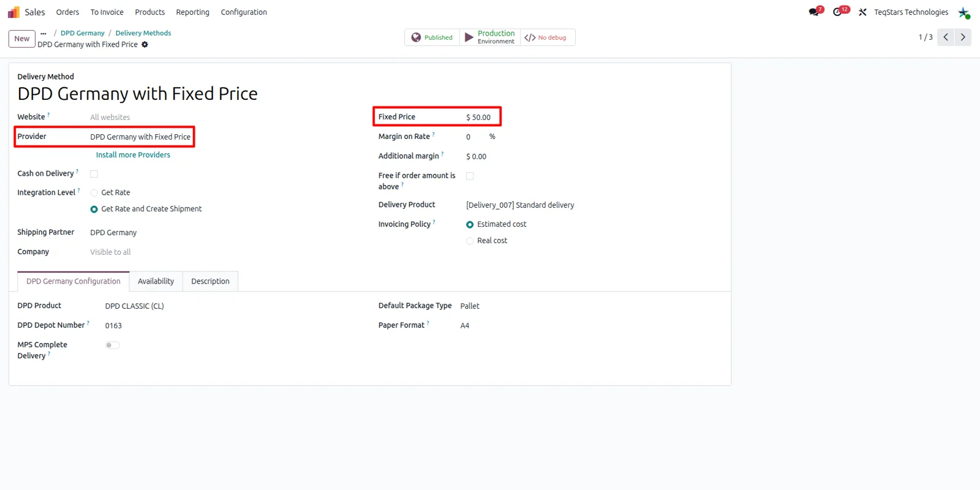980x490 pixels.
Task: Expand the breadcrumb ellipsis
Action: [x=43, y=33]
